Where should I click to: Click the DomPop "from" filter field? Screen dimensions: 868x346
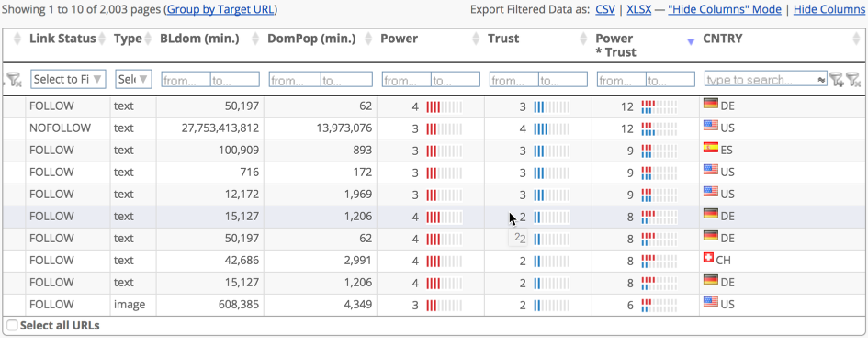(295, 80)
